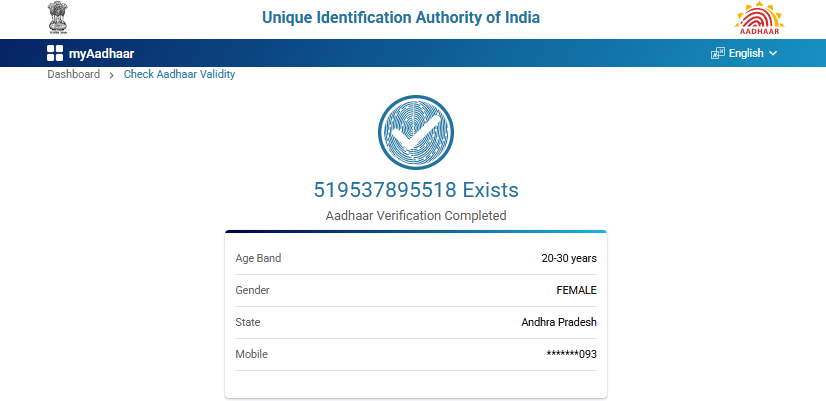The width and height of the screenshot is (826, 401).
Task: Select the 519537895518 Exists heading
Action: click(416, 189)
